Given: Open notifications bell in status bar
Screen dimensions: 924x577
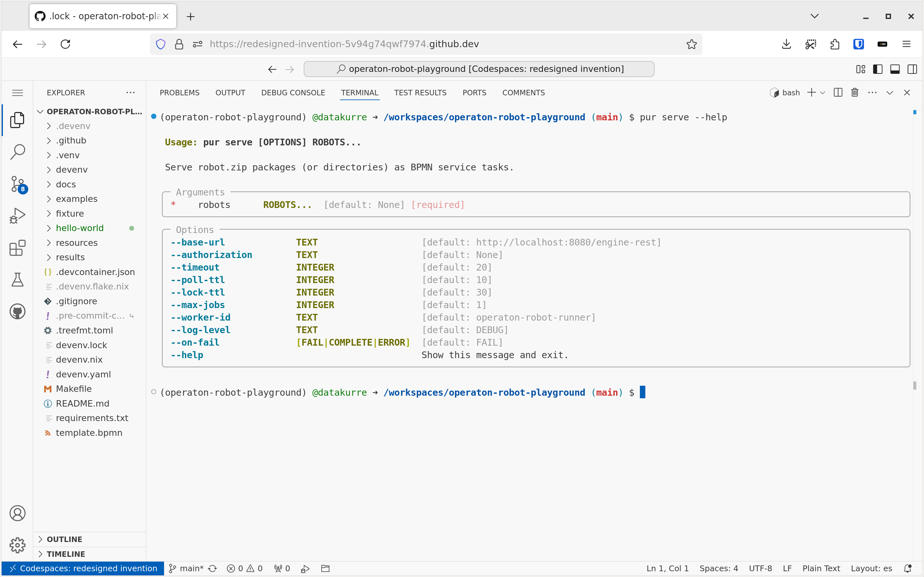Looking at the screenshot, I should click(908, 569).
